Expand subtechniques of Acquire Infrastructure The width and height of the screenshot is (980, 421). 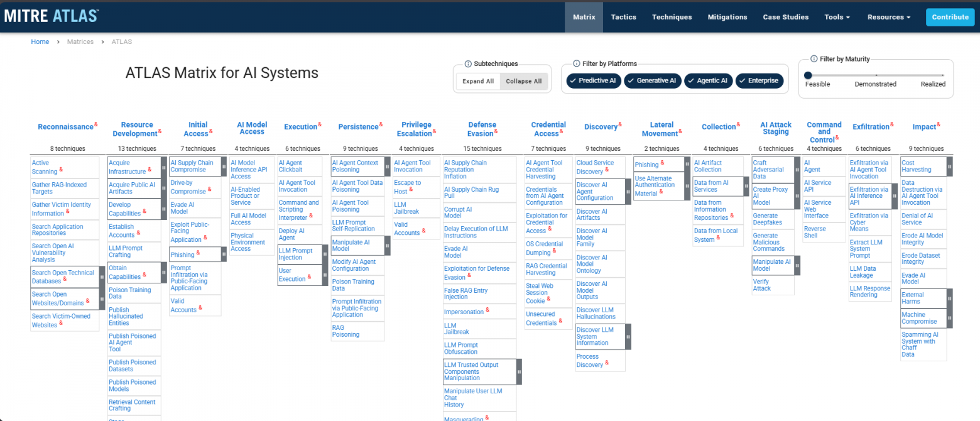coord(164,167)
